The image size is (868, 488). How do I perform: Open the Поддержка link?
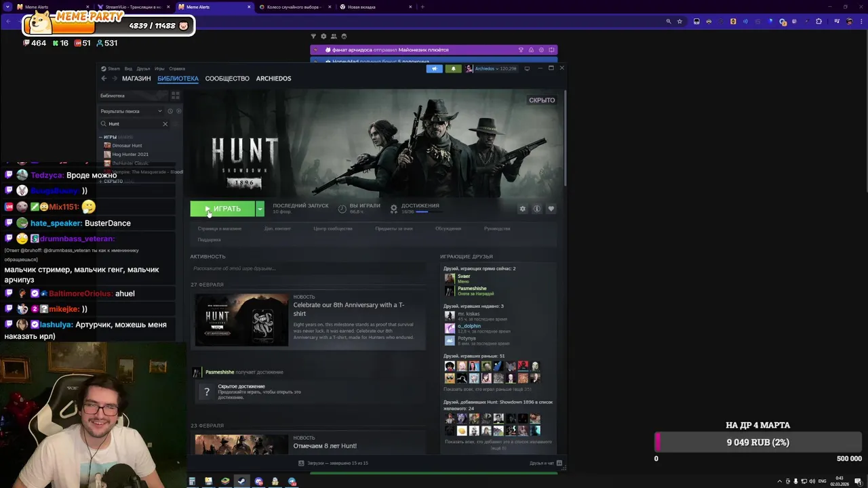click(x=210, y=240)
